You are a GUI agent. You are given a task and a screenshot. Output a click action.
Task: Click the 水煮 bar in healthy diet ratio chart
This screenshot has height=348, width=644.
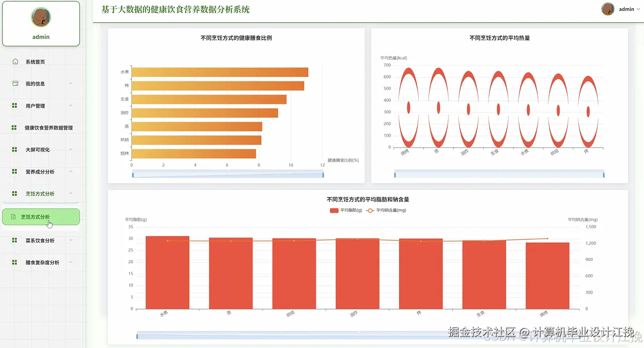(220, 72)
